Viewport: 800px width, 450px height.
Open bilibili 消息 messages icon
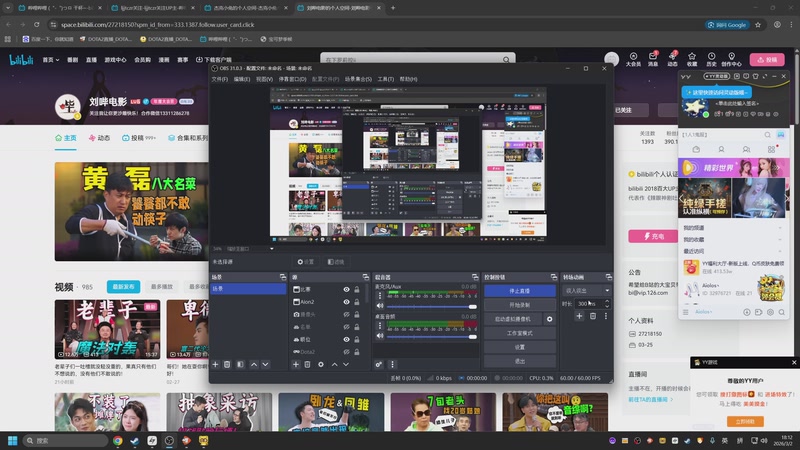point(653,59)
